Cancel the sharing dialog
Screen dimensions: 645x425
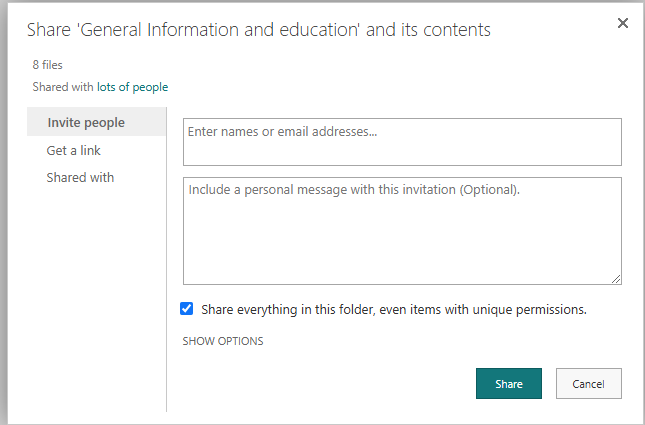tap(588, 384)
